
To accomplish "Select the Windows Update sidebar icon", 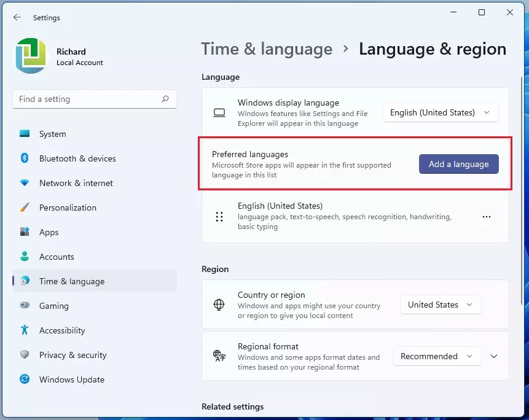I will click(x=25, y=379).
